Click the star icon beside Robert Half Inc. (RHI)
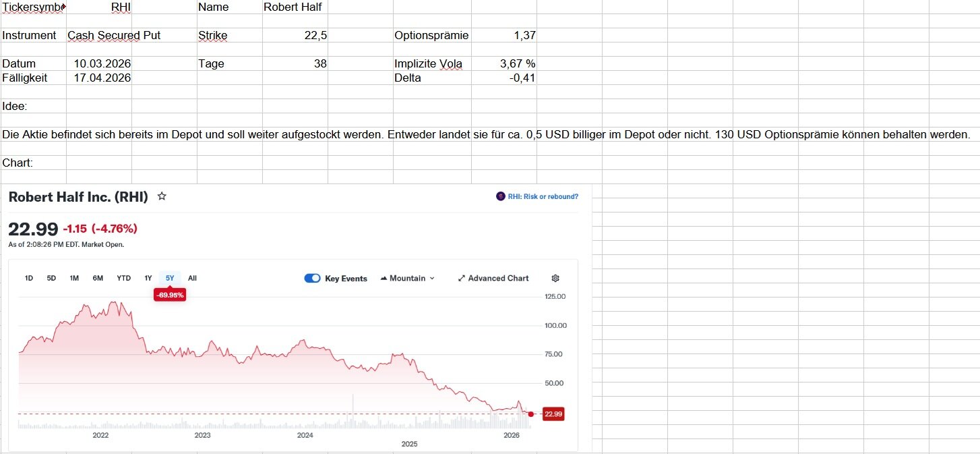 [x=162, y=196]
